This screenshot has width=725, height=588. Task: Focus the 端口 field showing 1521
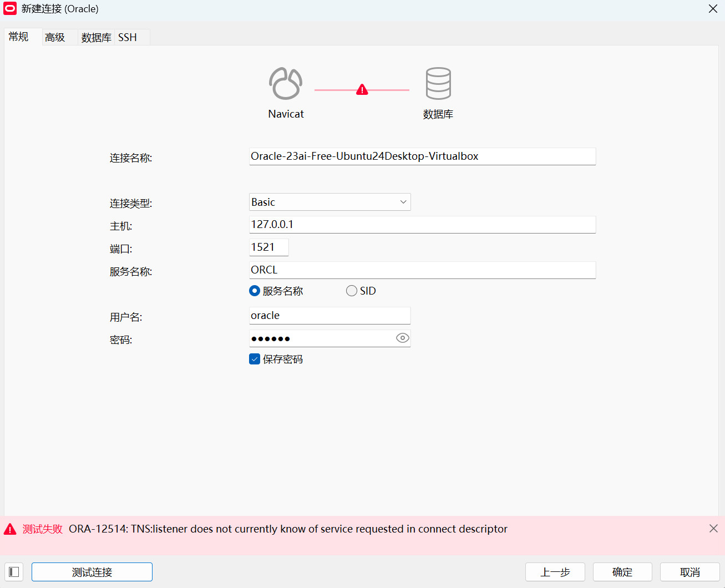pyautogui.click(x=269, y=247)
